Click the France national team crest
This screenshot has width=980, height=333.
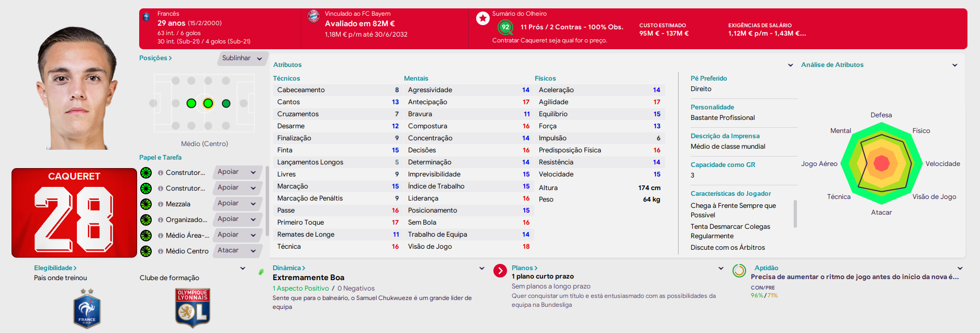pyautogui.click(x=87, y=309)
